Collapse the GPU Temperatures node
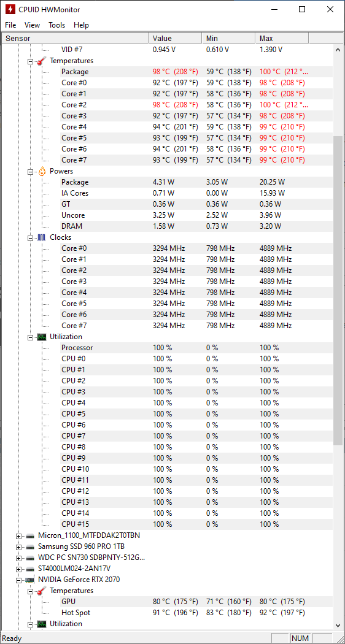 coord(30,591)
